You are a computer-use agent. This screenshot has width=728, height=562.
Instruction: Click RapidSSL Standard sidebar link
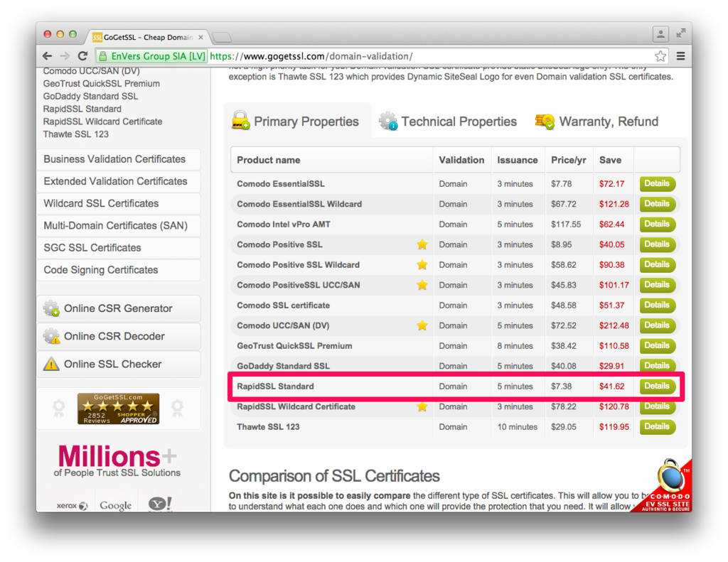[x=82, y=109]
